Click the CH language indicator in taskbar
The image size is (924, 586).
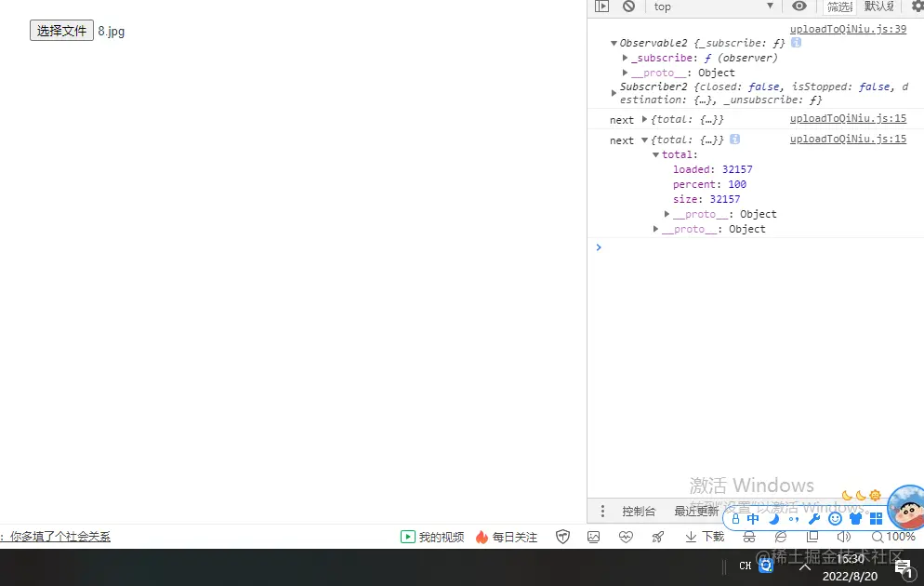[746, 566]
